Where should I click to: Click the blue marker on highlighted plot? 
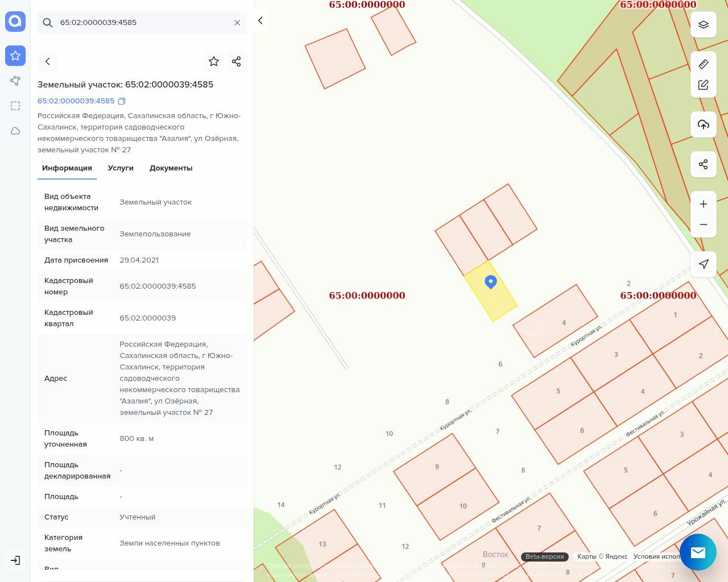pyautogui.click(x=490, y=281)
